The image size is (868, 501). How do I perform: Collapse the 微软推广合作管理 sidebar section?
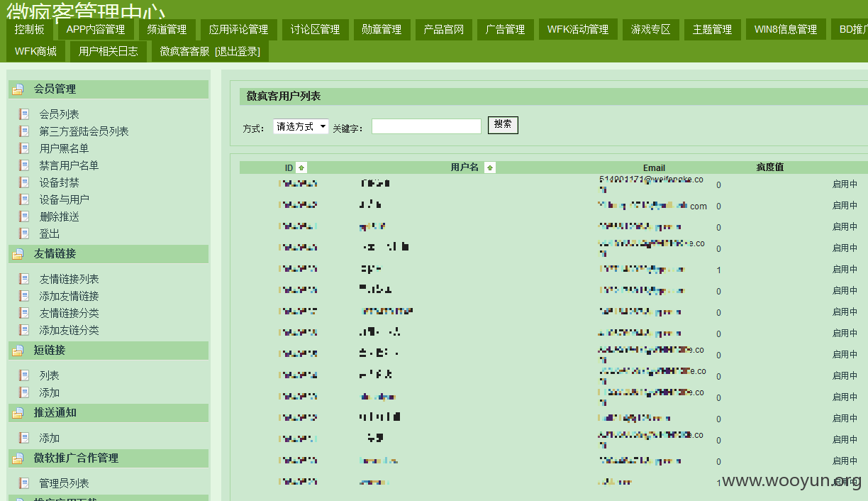pyautogui.click(x=108, y=458)
